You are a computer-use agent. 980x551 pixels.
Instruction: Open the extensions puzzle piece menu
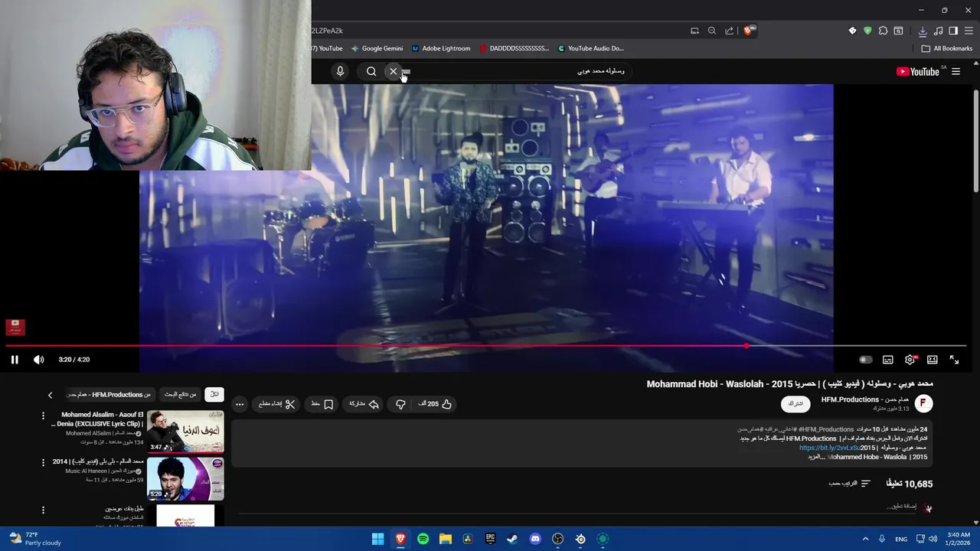[x=883, y=31]
